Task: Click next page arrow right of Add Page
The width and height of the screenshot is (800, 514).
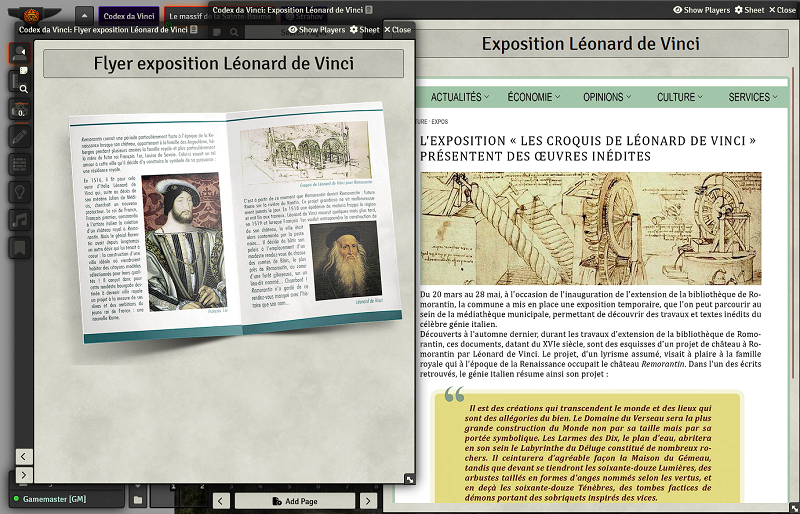Action: pyautogui.click(x=368, y=500)
